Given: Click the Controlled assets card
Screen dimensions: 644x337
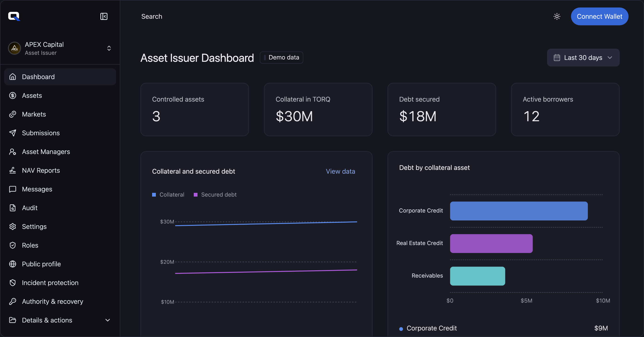Looking at the screenshot, I should (x=194, y=110).
